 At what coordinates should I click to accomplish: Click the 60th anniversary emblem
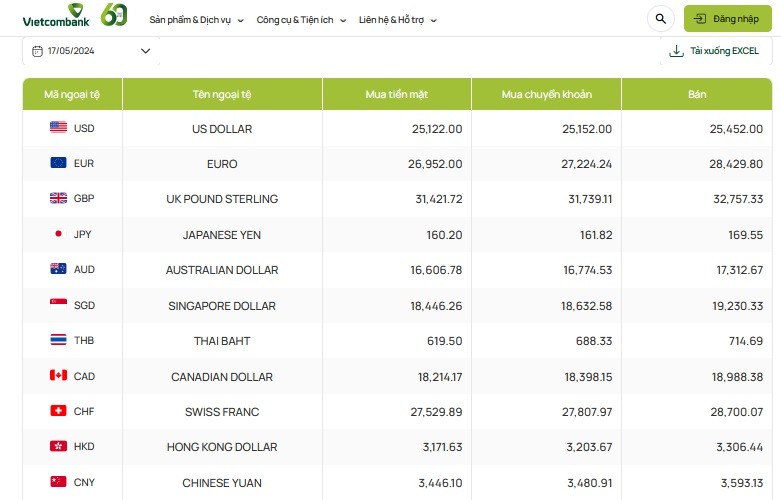click(x=114, y=14)
